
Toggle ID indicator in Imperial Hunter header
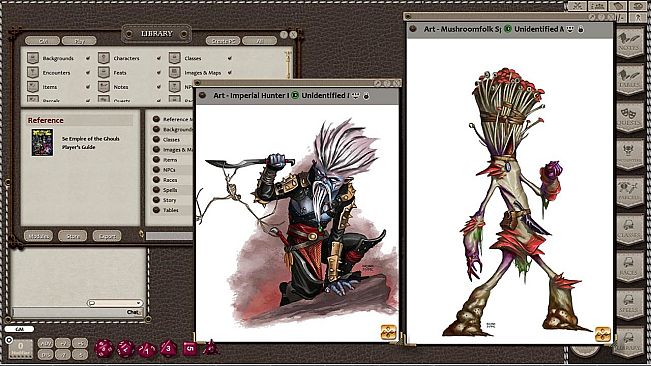[295, 95]
